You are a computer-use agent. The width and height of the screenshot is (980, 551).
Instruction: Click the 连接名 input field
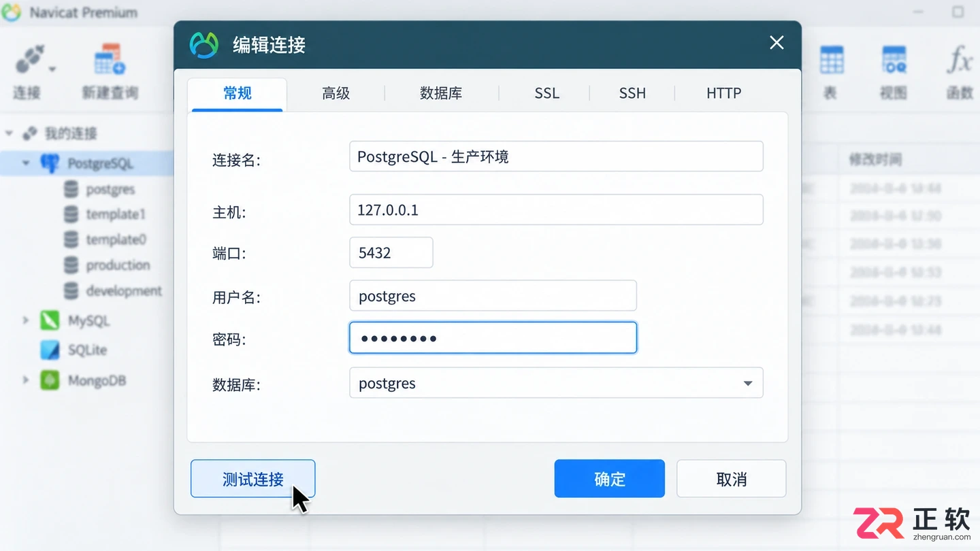point(556,156)
